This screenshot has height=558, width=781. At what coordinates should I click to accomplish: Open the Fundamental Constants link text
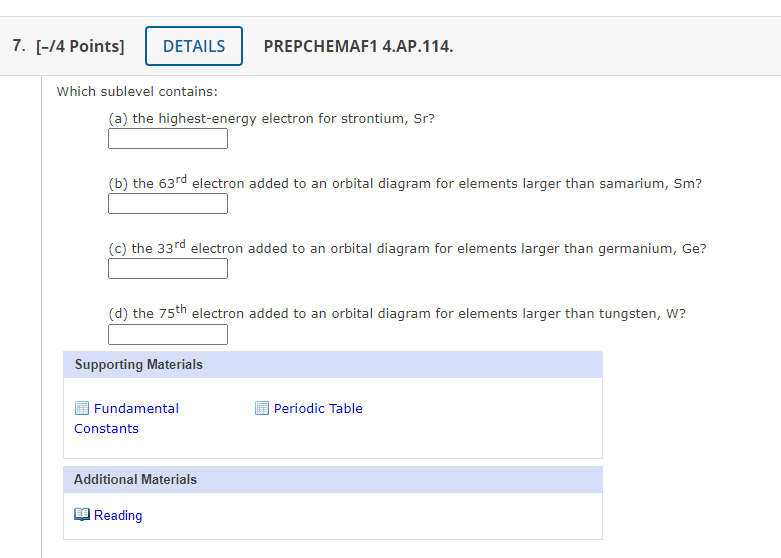(126, 418)
